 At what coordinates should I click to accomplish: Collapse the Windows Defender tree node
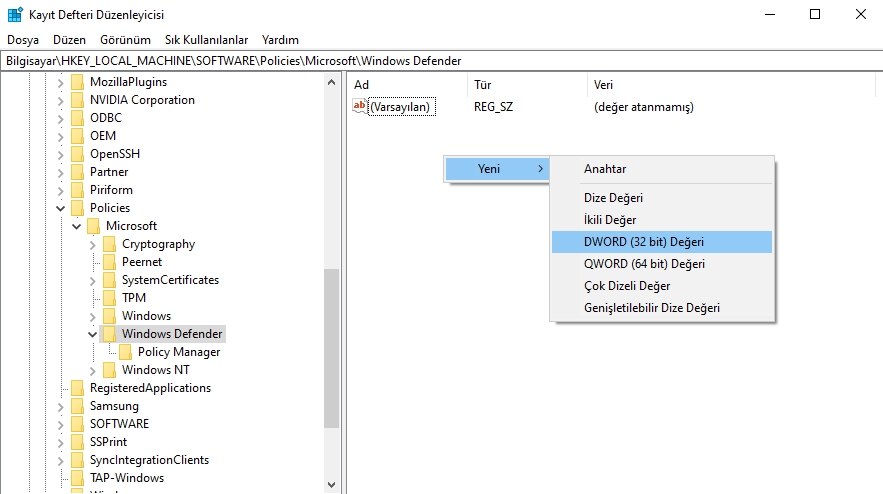click(x=92, y=334)
